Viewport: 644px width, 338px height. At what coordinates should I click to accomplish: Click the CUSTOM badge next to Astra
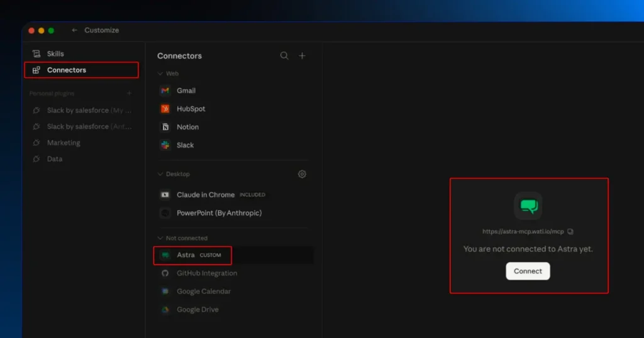coord(210,255)
